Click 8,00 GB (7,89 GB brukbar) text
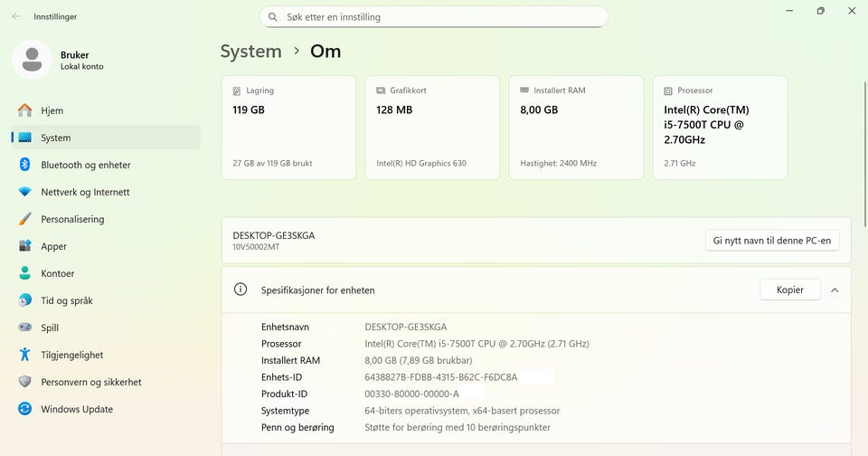The width and height of the screenshot is (868, 456). click(x=419, y=360)
